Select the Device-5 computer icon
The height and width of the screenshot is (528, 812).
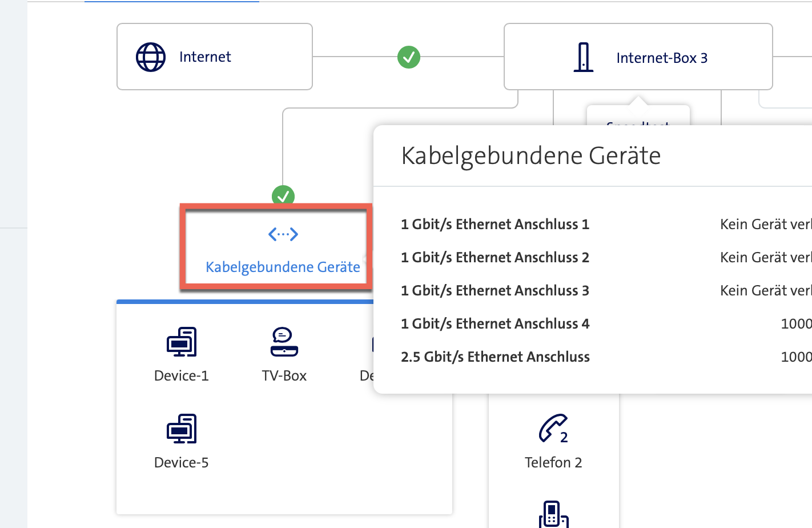tap(182, 429)
